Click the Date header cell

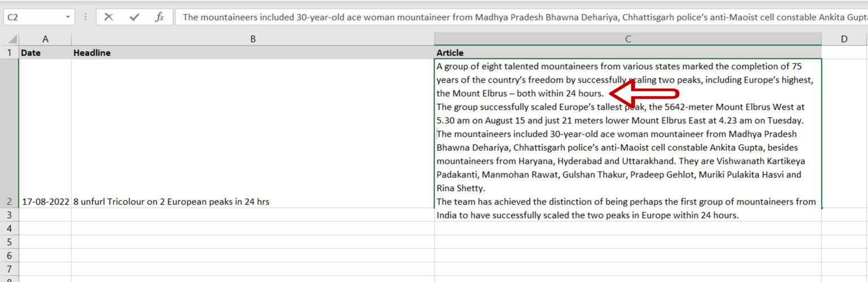[45, 53]
